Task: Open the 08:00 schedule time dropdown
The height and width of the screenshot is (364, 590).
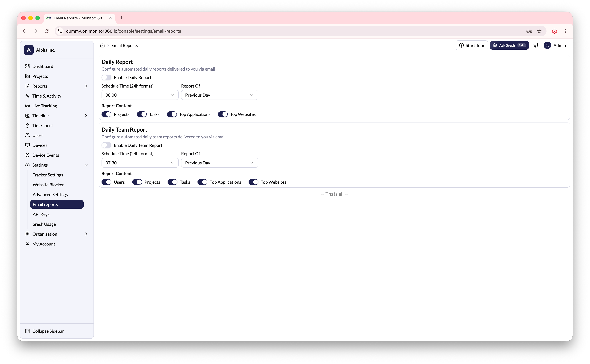Action: click(x=140, y=95)
